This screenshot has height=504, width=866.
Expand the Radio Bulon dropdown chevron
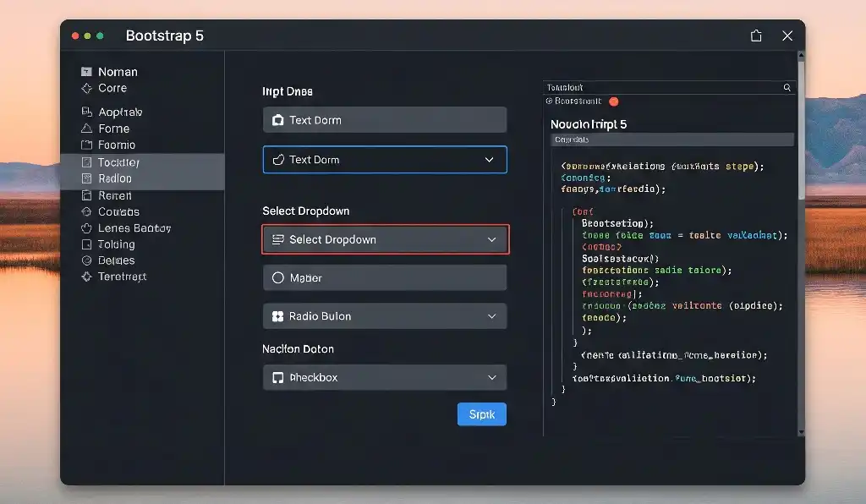coord(491,316)
